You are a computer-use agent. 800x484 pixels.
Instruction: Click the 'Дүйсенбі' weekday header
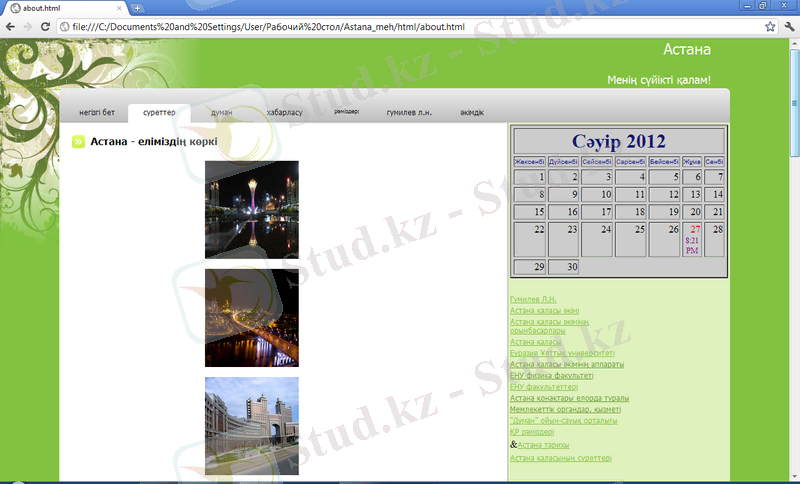coord(563,162)
